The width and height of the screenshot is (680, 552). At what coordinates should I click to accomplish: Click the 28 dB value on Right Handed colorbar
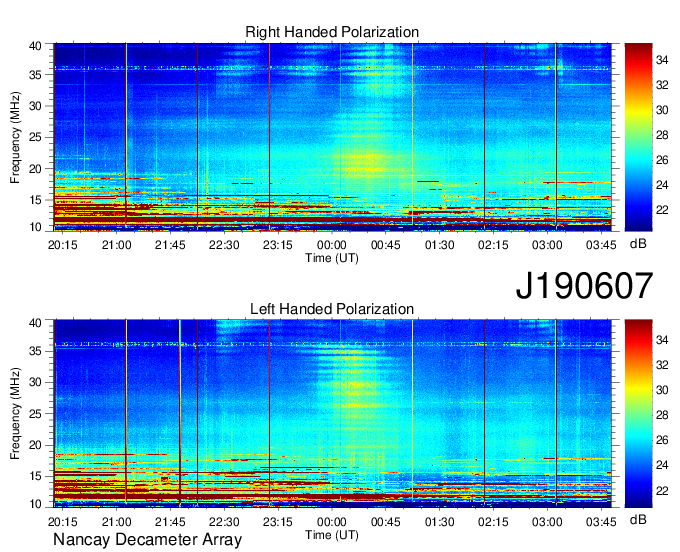[662, 135]
